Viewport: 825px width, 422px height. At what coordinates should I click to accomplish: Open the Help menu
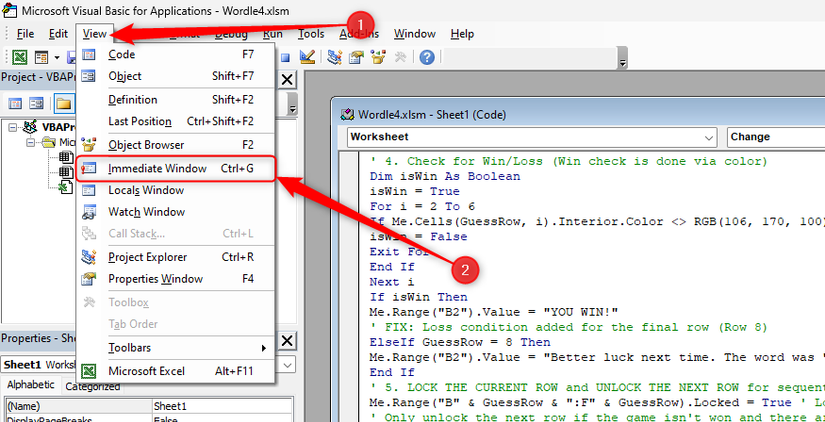click(462, 34)
